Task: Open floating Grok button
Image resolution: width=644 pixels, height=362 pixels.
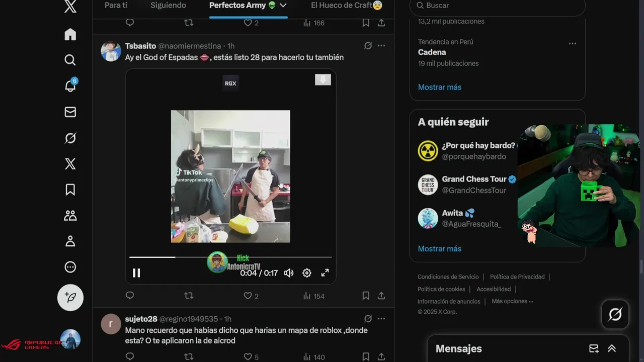Action: pos(615,315)
